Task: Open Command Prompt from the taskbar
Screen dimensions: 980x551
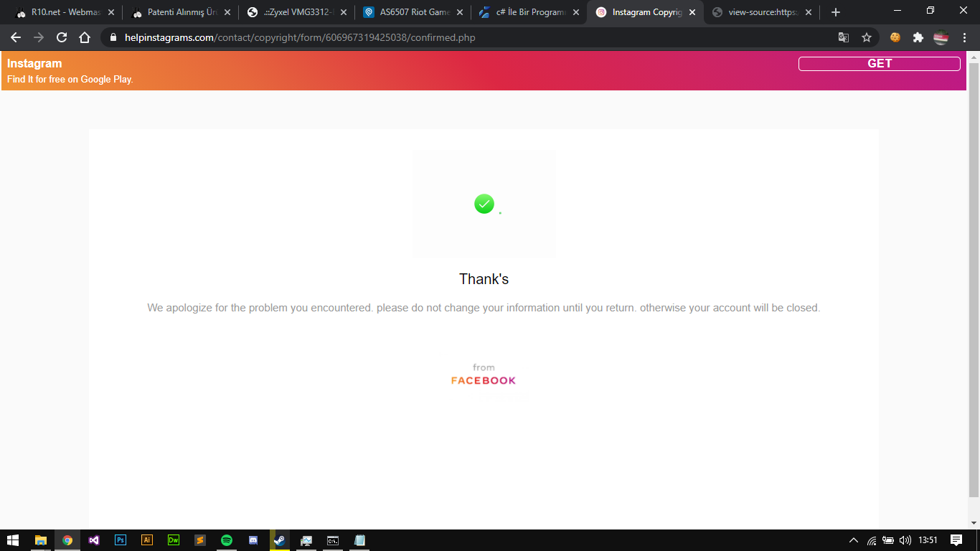Action: [x=333, y=540]
